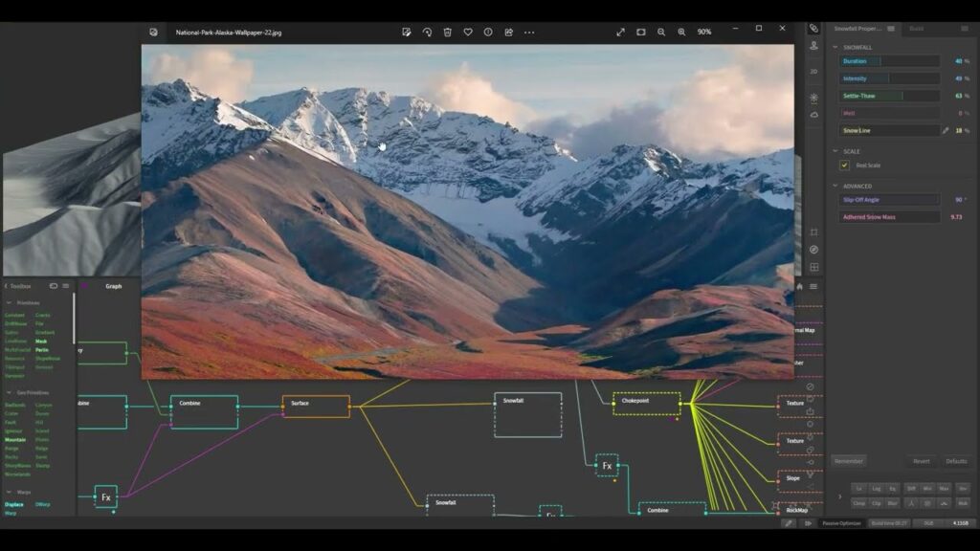The width and height of the screenshot is (980, 551).
Task: Collapse the Toolbox back chevron
Action: [6, 286]
